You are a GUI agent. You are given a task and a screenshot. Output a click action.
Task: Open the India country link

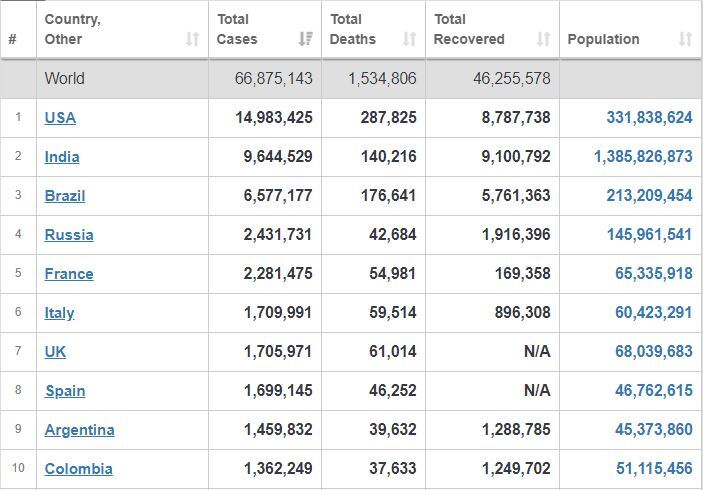point(62,156)
